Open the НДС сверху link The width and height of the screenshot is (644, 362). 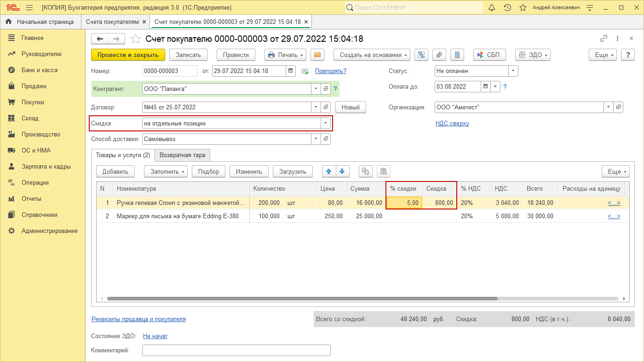452,123
